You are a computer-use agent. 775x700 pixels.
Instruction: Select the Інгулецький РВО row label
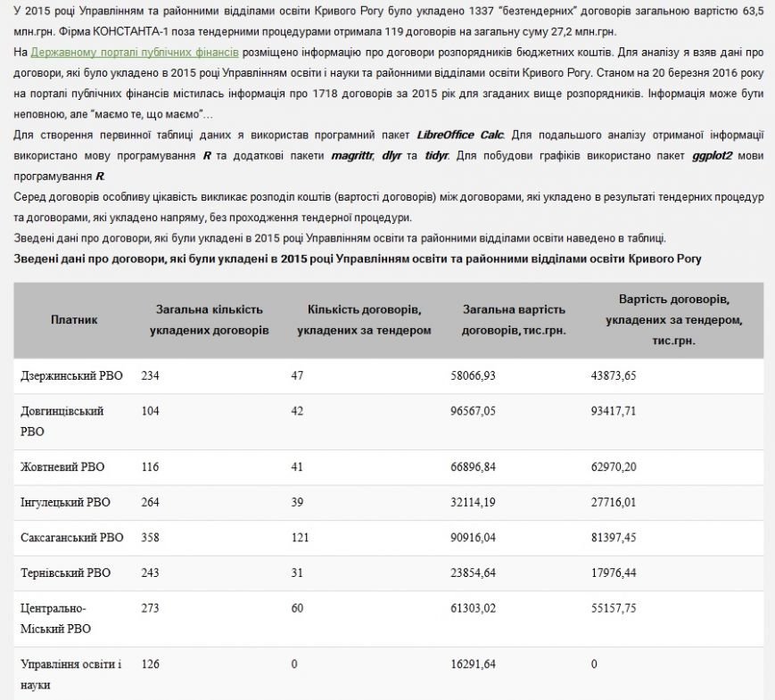tap(65, 502)
